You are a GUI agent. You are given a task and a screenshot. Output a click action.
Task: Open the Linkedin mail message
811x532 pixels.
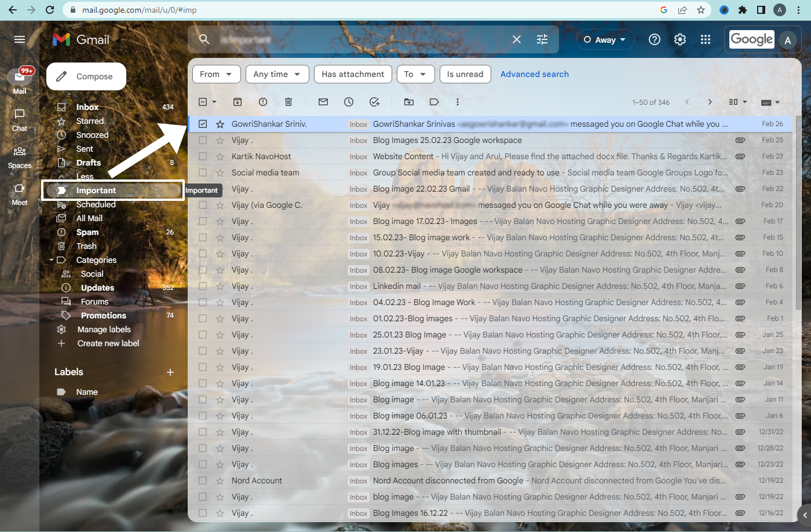coord(490,286)
